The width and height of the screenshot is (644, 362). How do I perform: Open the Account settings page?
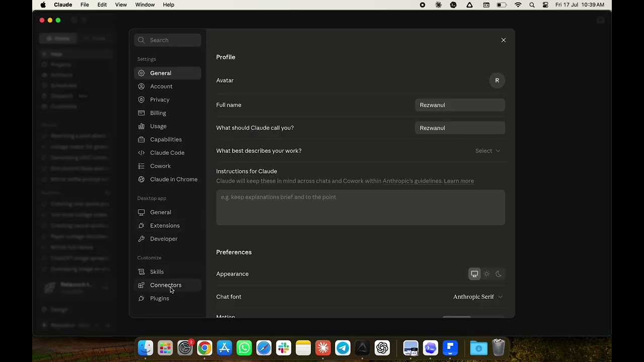[168, 86]
